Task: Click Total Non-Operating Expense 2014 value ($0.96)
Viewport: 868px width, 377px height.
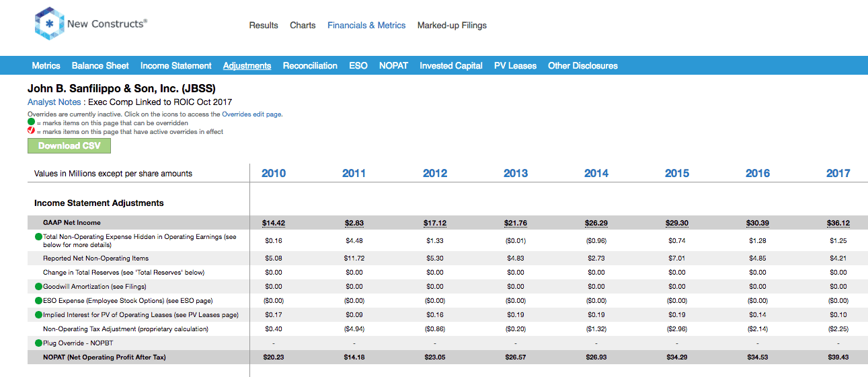Action: click(x=596, y=241)
